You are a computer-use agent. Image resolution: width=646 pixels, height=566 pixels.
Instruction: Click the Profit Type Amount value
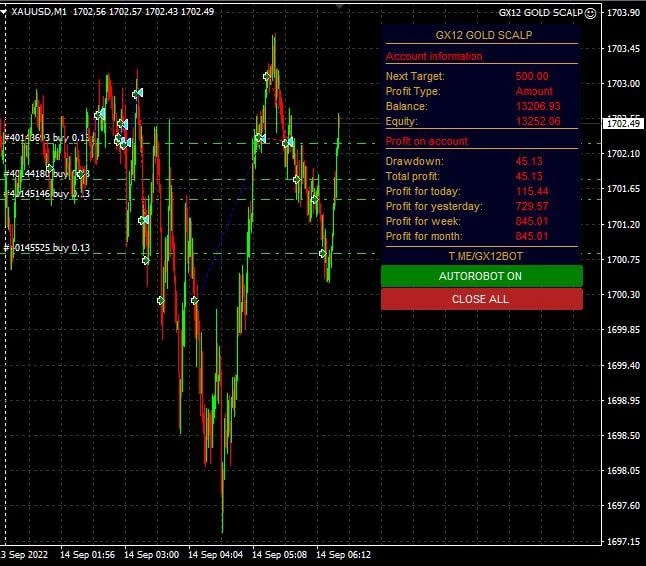click(x=534, y=91)
